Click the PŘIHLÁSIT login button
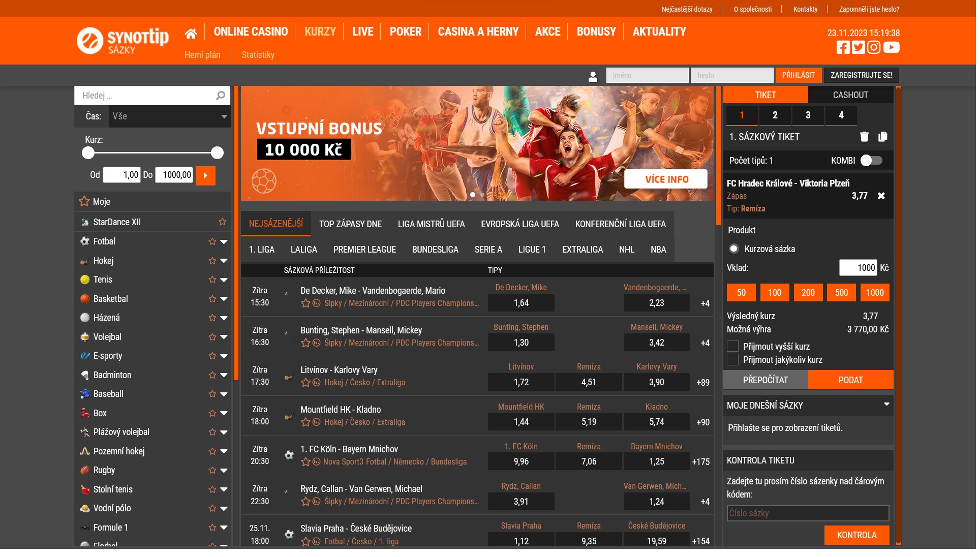This screenshot has height=557, width=980. pyautogui.click(x=798, y=75)
